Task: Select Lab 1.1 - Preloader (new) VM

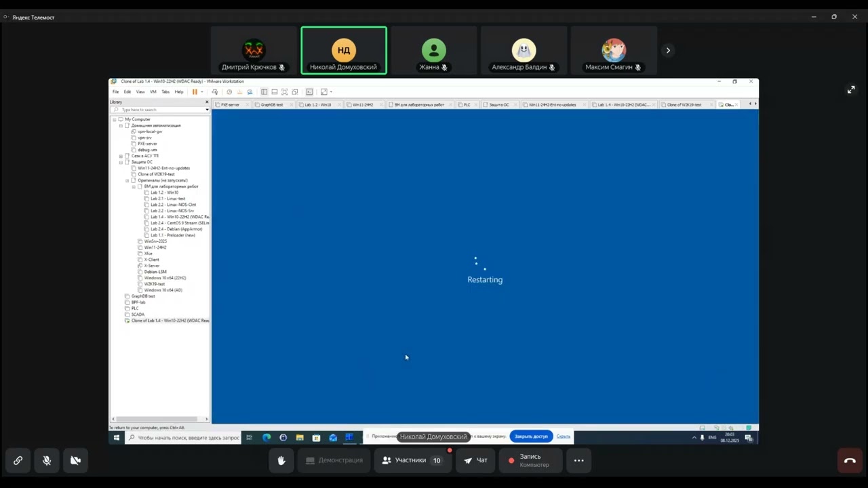Action: point(172,235)
